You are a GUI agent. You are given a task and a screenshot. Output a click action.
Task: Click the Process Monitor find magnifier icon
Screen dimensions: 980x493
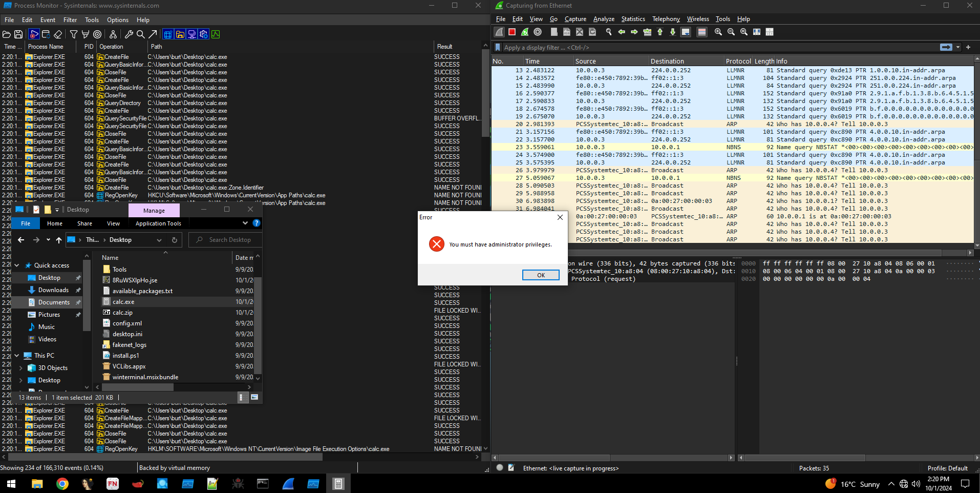tap(141, 34)
